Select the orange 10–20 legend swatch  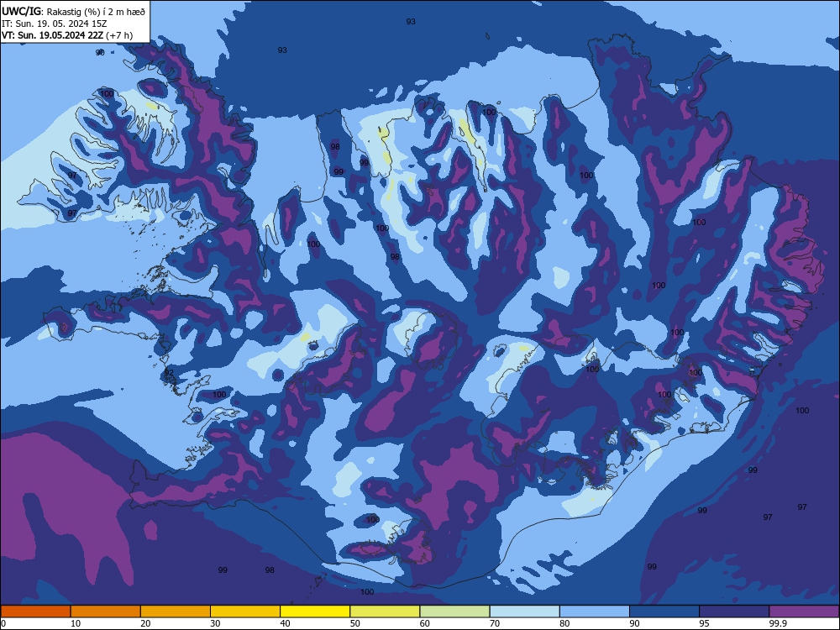tap(106, 612)
